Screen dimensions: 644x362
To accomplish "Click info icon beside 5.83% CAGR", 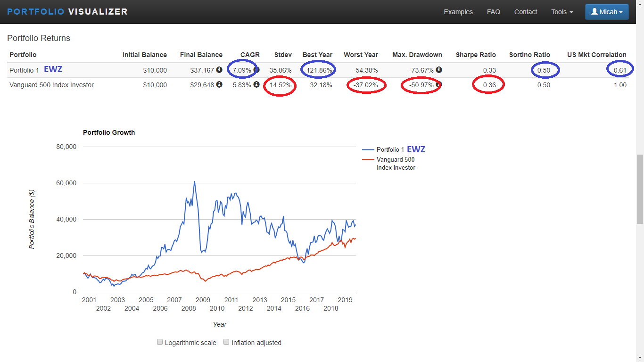I will (256, 85).
